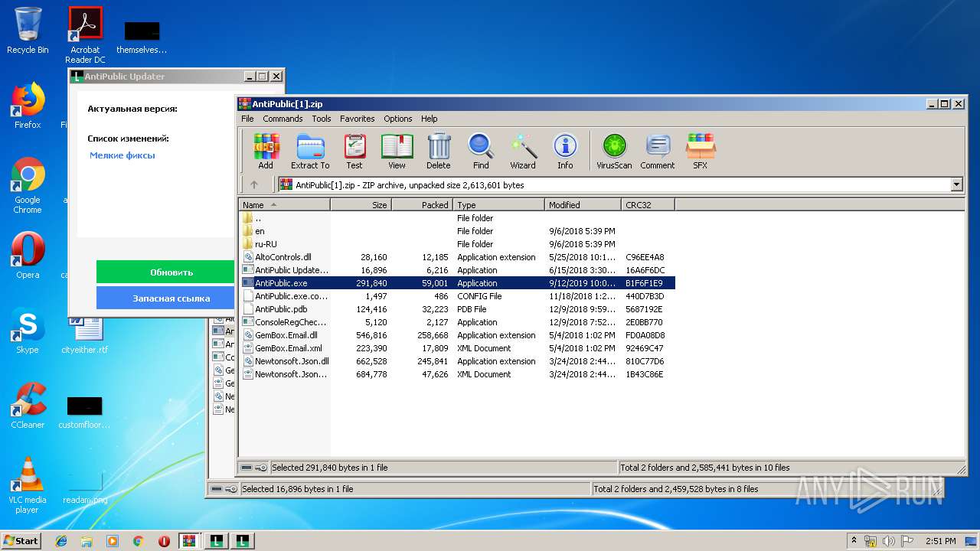Screen dimensions: 980x551
Task: Show hidden tray icons arrow
Action: (854, 541)
